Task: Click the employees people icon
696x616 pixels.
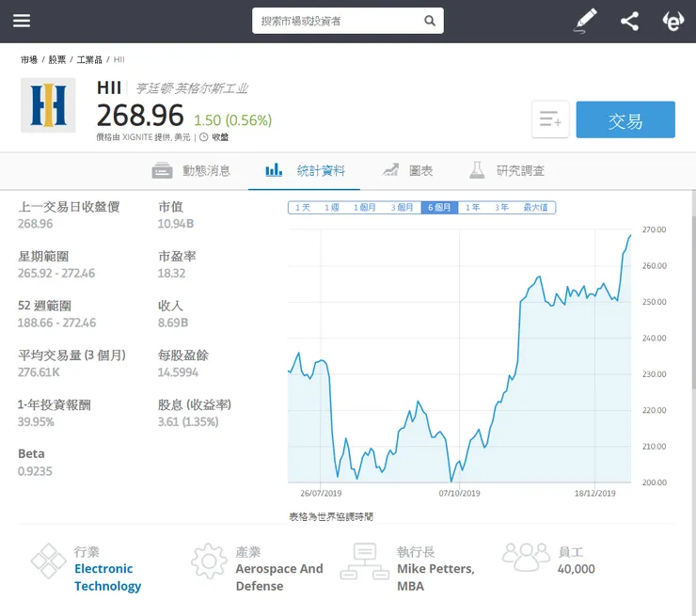Action: (526, 557)
